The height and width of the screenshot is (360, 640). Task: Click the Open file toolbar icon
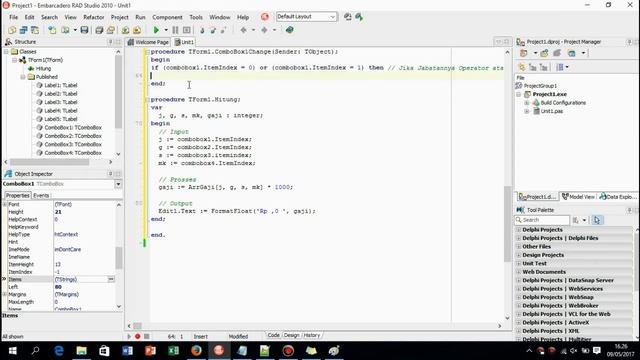click(x=65, y=30)
